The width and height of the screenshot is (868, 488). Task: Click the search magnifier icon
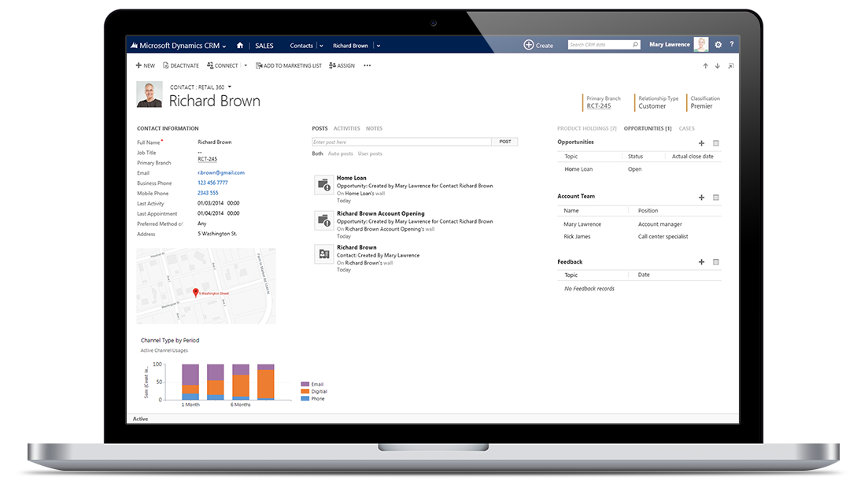(x=634, y=45)
